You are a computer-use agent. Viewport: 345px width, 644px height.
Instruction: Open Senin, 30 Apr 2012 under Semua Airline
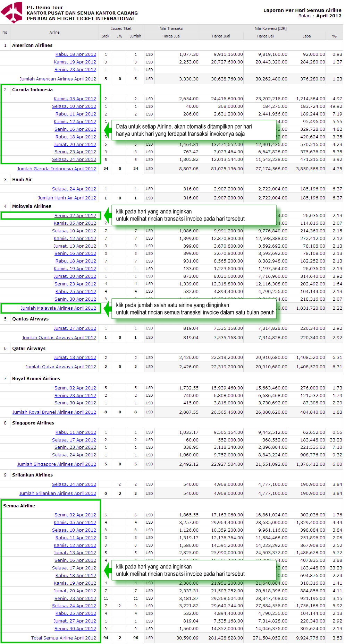click(x=75, y=629)
